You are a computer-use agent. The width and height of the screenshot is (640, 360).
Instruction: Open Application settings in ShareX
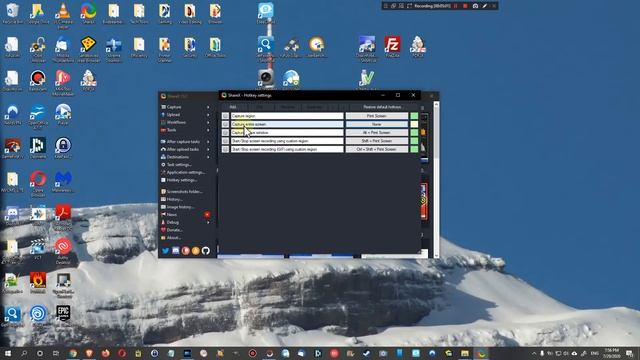pyautogui.click(x=185, y=172)
